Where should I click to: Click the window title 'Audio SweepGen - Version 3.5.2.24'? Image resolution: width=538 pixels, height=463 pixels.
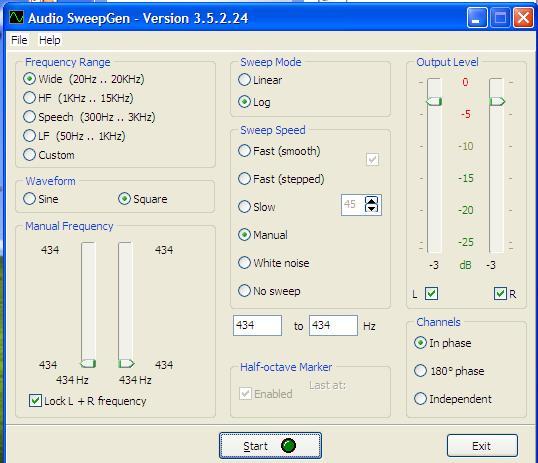pos(138,18)
